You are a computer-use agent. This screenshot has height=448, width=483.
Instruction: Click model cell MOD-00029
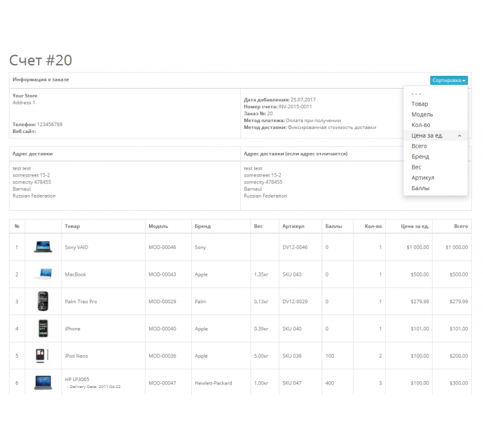click(x=162, y=302)
